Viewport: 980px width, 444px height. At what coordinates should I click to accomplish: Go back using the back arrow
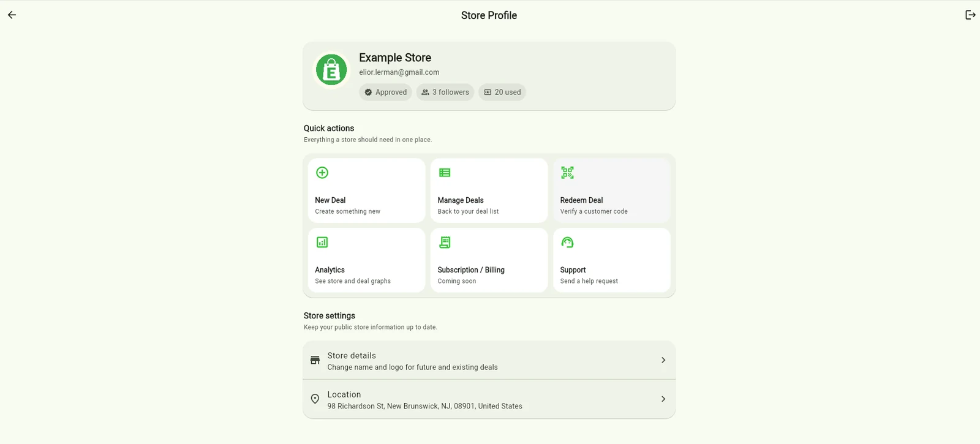tap(12, 15)
